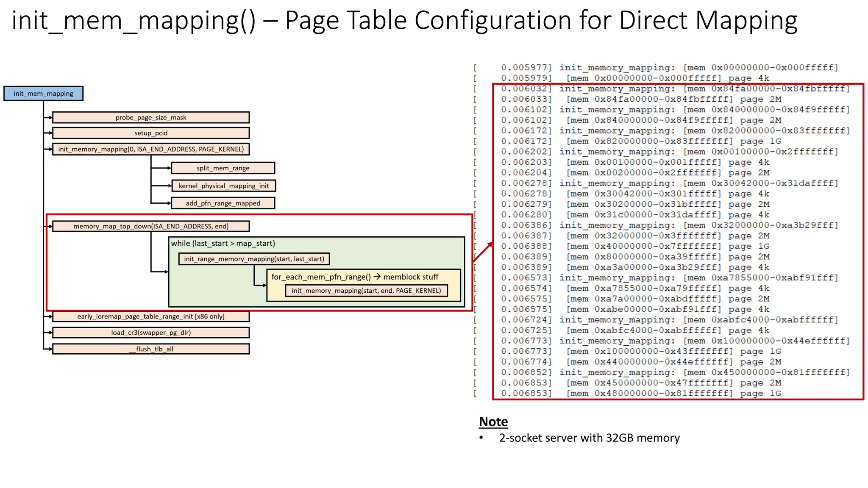
Task: Select init_memory_mapping(start, end, PAGE_KERNEL) box
Action: 366,291
